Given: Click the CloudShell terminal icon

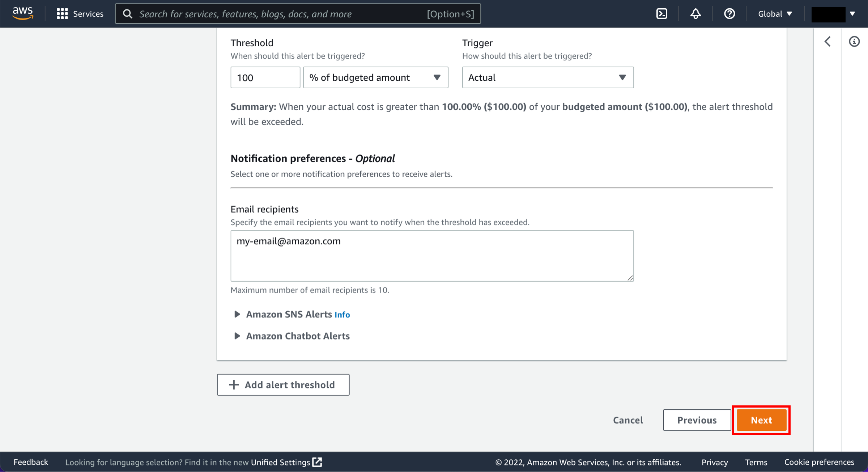Looking at the screenshot, I should coord(662,13).
